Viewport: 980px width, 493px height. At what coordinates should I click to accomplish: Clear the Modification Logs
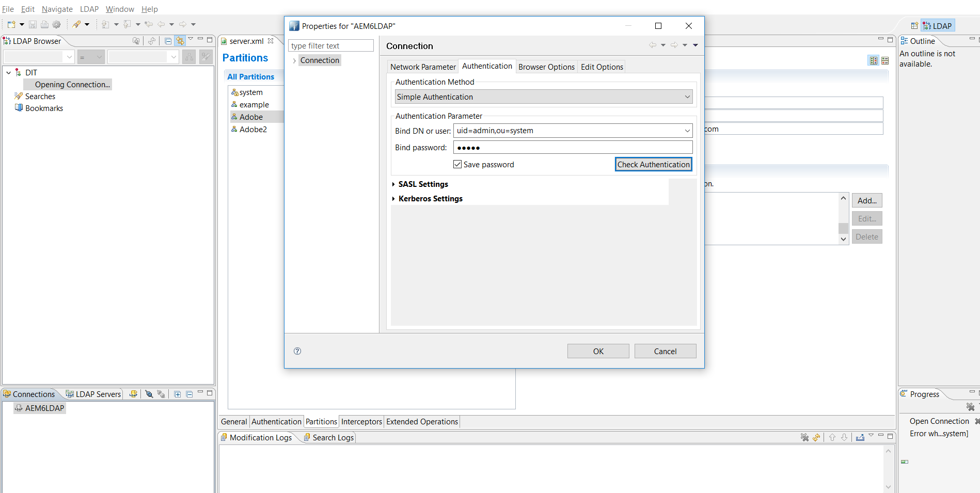(x=805, y=437)
